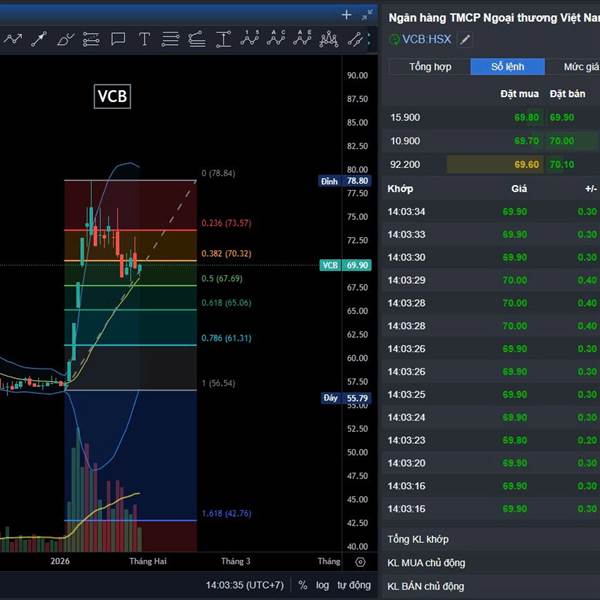Image resolution: width=600 pixels, height=600 pixels.
Task: Toggle log scale on the chart
Action: point(322,585)
